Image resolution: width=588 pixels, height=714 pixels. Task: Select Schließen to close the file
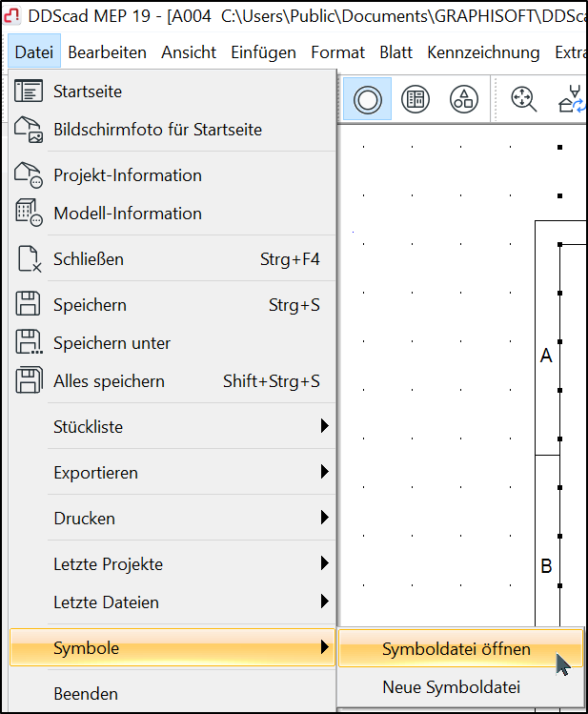[89, 259]
